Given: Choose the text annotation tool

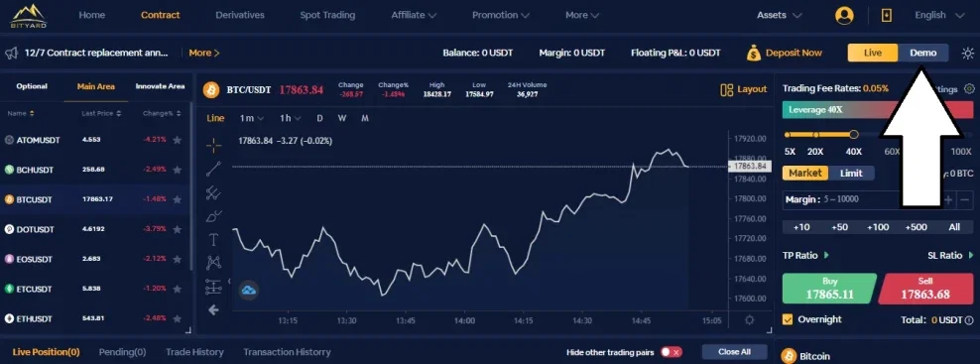Looking at the screenshot, I should 213,240.
